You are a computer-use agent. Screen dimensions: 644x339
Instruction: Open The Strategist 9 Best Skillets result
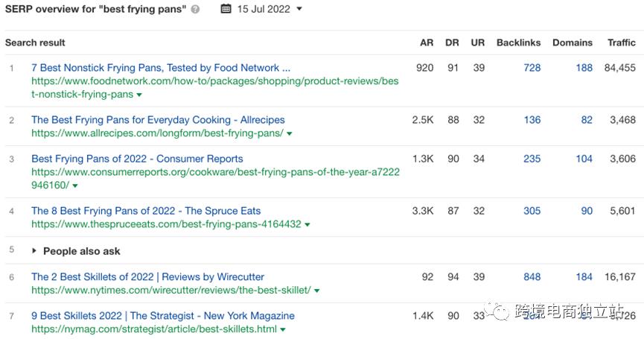pos(163,316)
